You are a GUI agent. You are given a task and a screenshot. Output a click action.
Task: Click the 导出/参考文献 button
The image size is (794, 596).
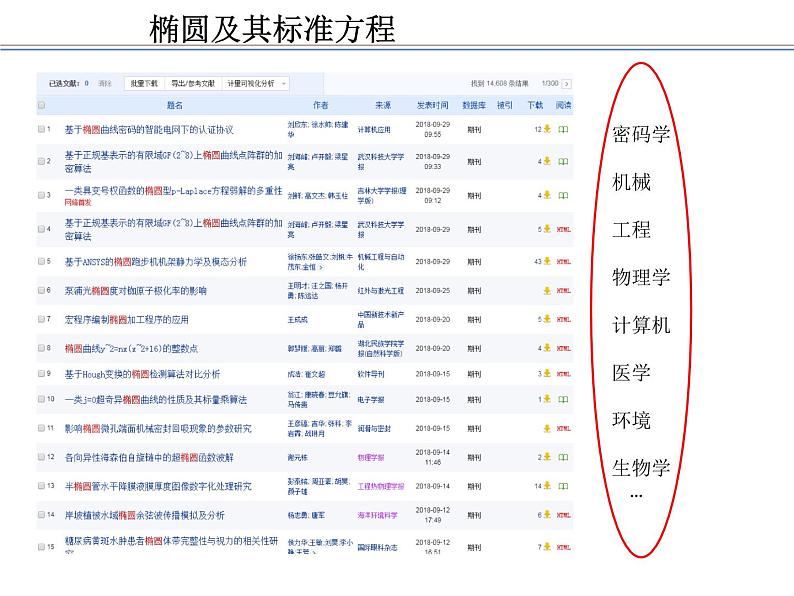(x=193, y=84)
